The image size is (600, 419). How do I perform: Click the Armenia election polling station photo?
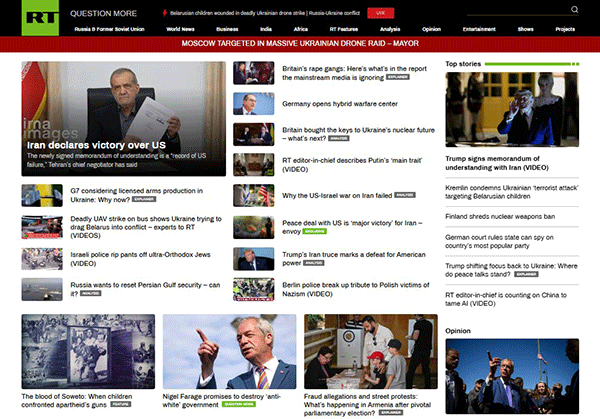[371, 352]
